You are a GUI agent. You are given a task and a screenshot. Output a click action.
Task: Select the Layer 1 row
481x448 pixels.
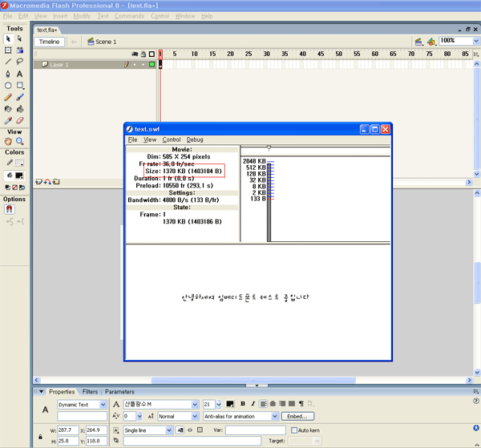coord(95,64)
